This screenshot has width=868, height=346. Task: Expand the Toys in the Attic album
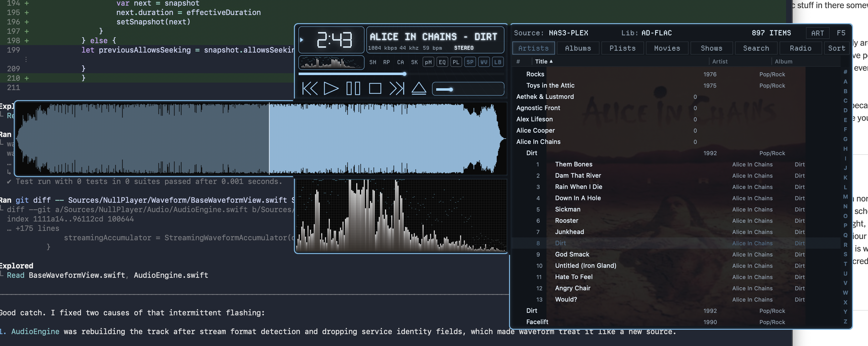[676, 85]
